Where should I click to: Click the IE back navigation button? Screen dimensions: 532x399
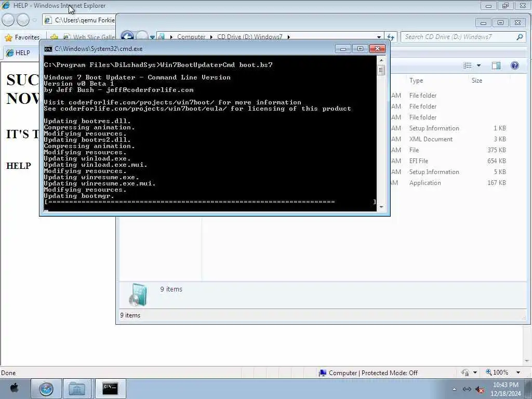pyautogui.click(x=8, y=20)
